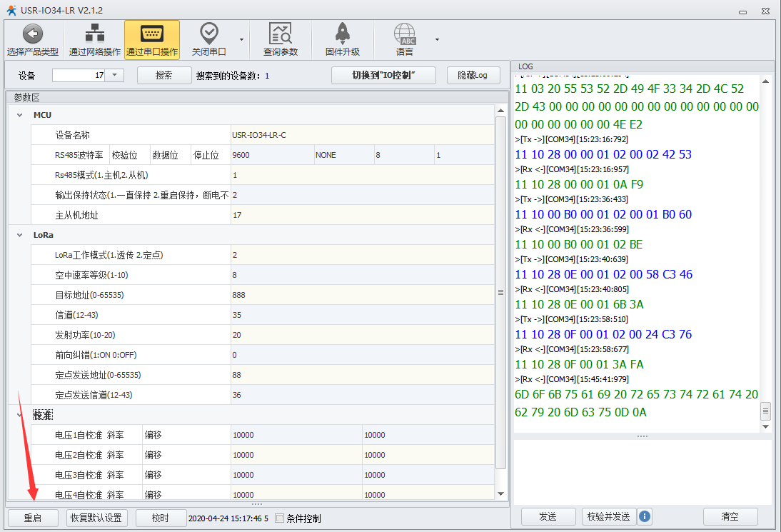Click the Rs485模式 value field

coord(363,175)
